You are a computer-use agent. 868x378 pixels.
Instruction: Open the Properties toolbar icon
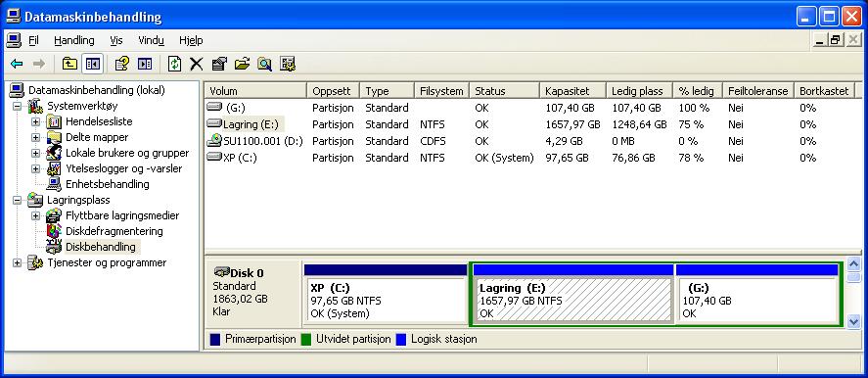[219, 65]
